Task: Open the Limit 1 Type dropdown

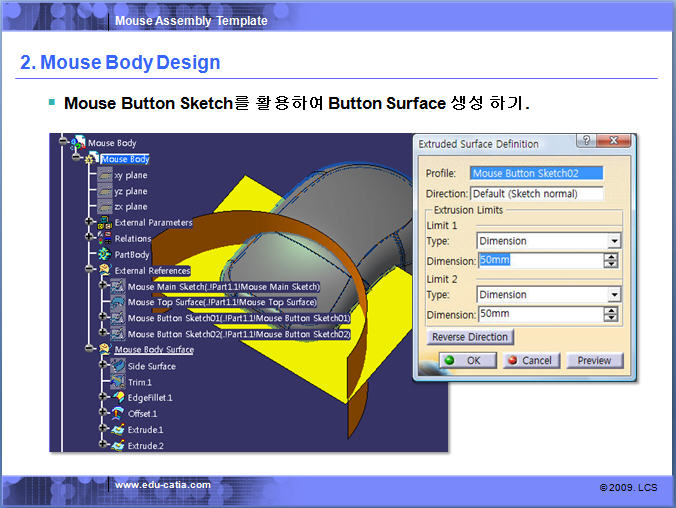Action: coord(613,241)
